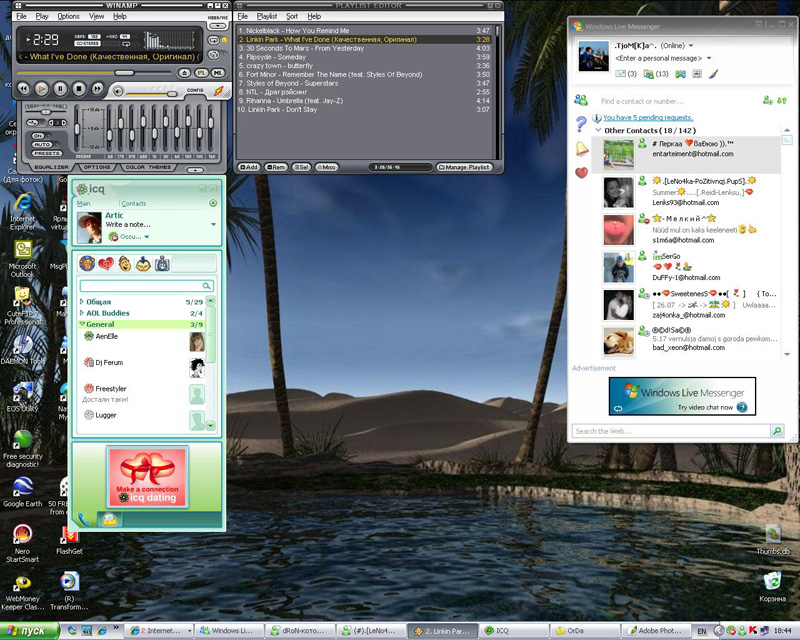Toggle the Winamp playlist (PL) button
The image size is (800, 640).
click(x=202, y=73)
